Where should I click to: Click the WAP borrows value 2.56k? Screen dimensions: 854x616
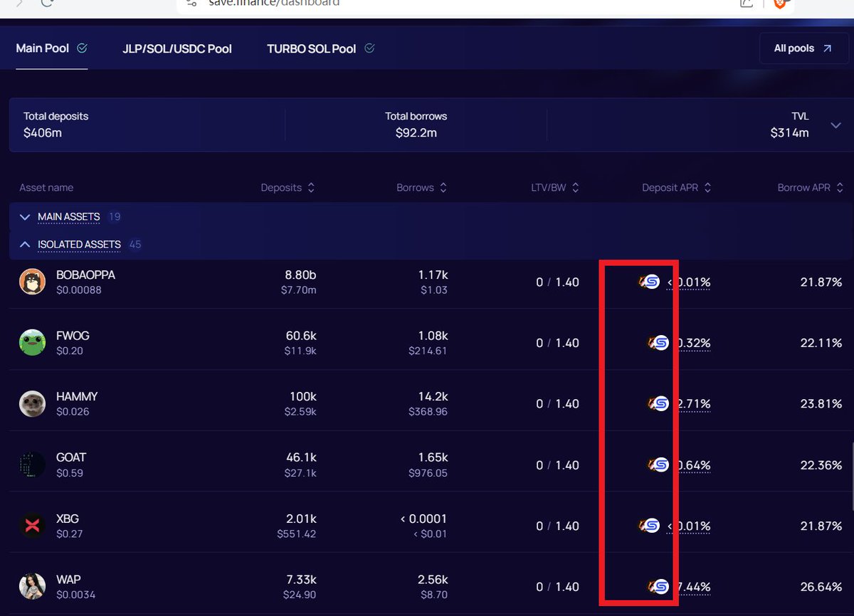click(431, 580)
